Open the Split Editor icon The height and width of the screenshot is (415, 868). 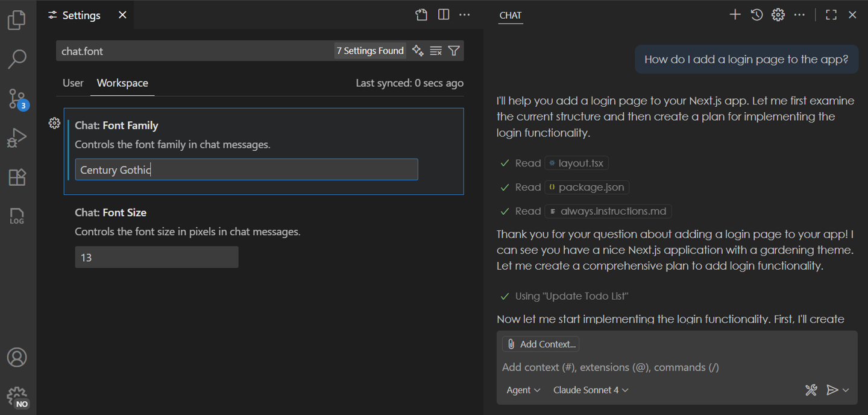(443, 14)
